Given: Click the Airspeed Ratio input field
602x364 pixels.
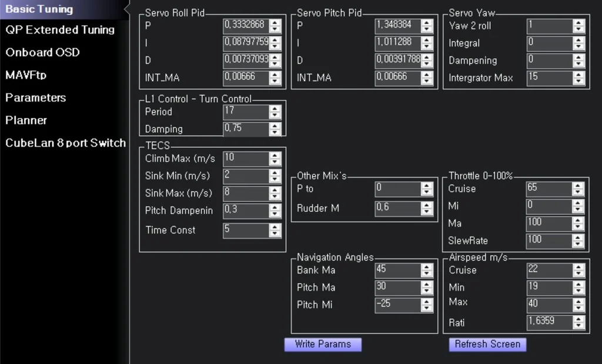Looking at the screenshot, I should 549,322.
